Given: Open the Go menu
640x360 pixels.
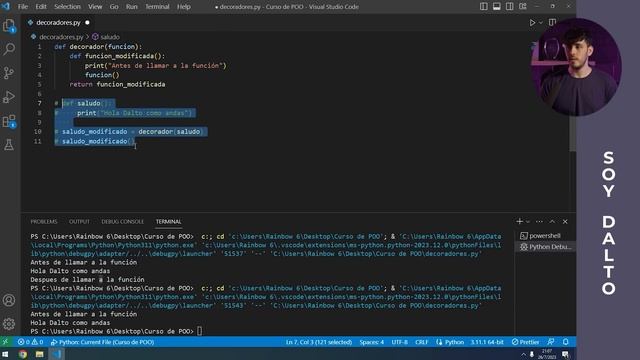Looking at the screenshot, I should point(114,7).
